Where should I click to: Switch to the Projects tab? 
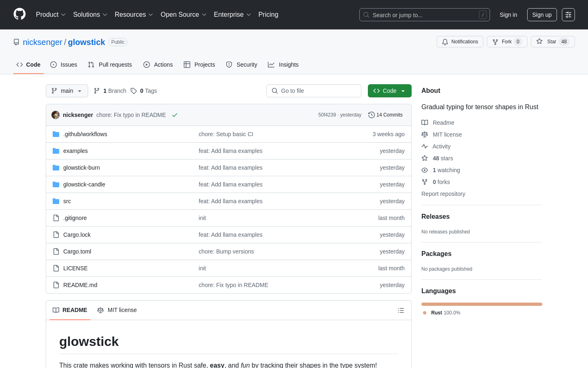pyautogui.click(x=199, y=65)
